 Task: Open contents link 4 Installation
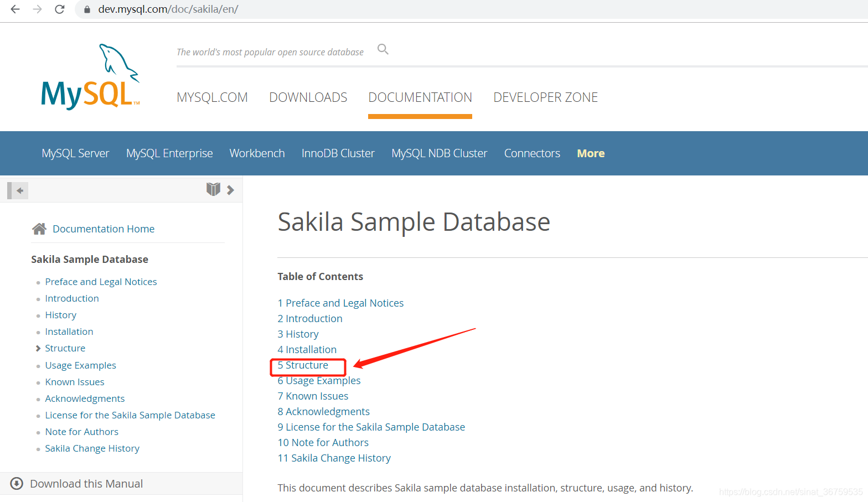tap(307, 349)
